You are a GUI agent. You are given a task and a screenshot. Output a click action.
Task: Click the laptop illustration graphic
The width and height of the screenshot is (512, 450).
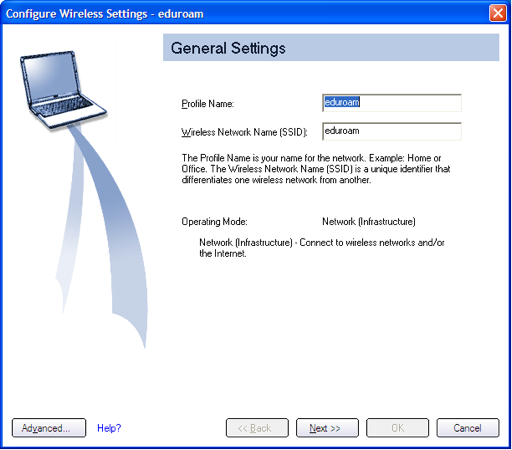(63, 90)
